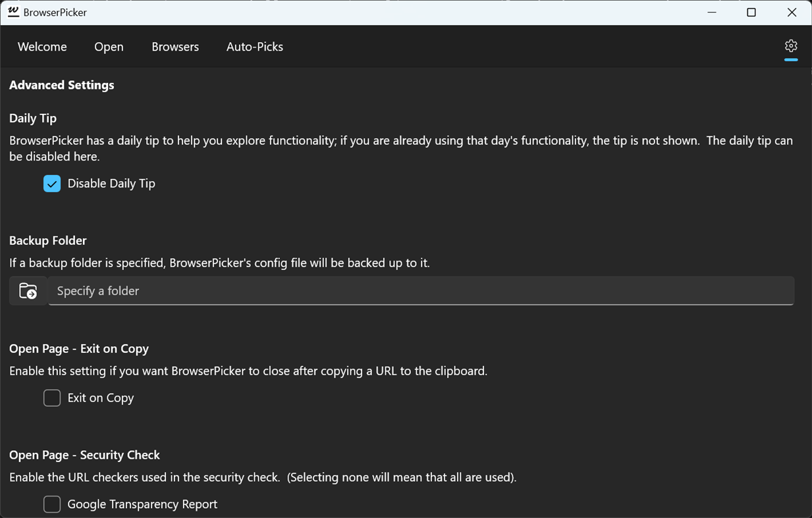Select the Browsers tab
Viewport: 812px width, 518px height.
click(175, 47)
